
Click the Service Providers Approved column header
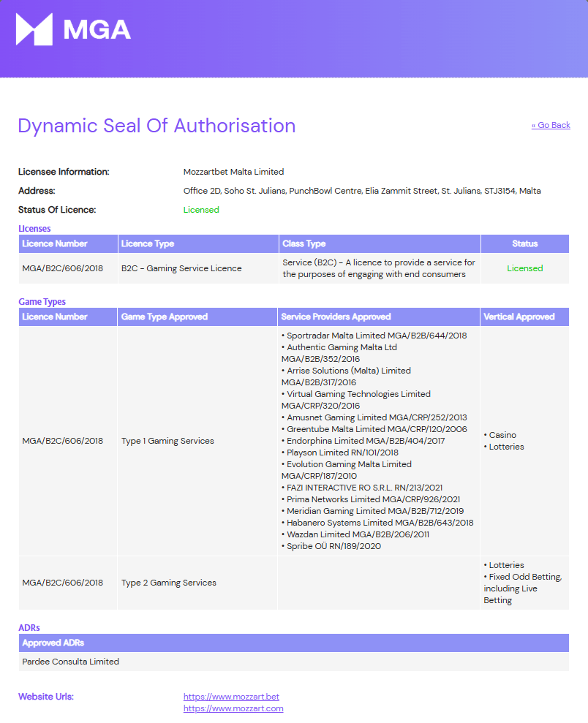tap(379, 317)
